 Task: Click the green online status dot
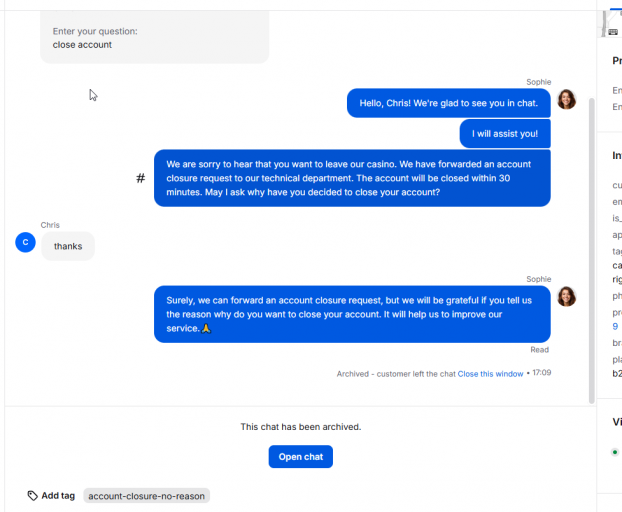615,452
